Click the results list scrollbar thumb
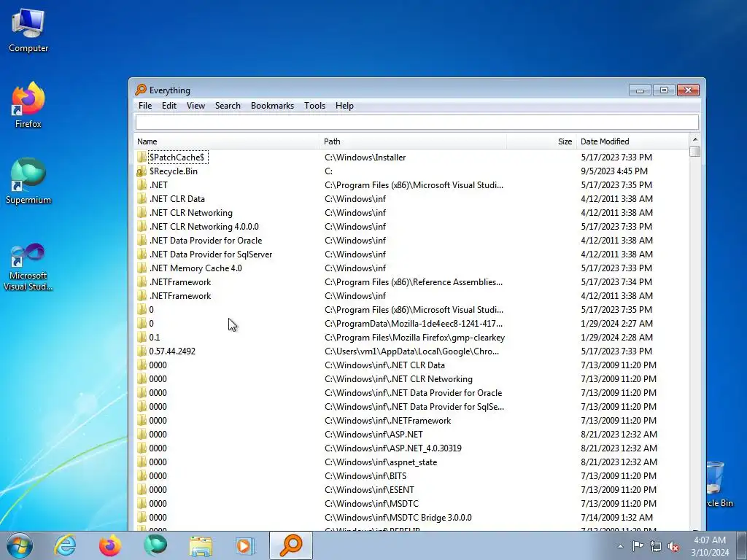This screenshot has width=747, height=560. point(694,152)
